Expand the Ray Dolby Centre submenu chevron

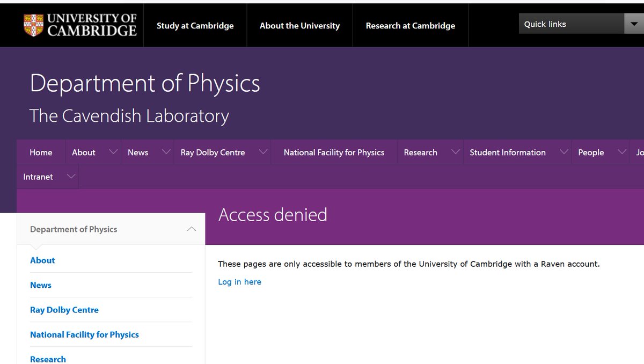(263, 152)
